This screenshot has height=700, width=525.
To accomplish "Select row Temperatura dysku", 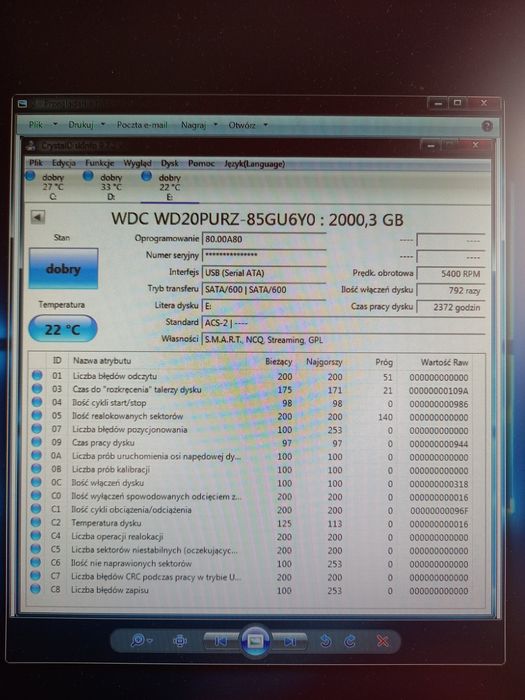I will [252, 523].
